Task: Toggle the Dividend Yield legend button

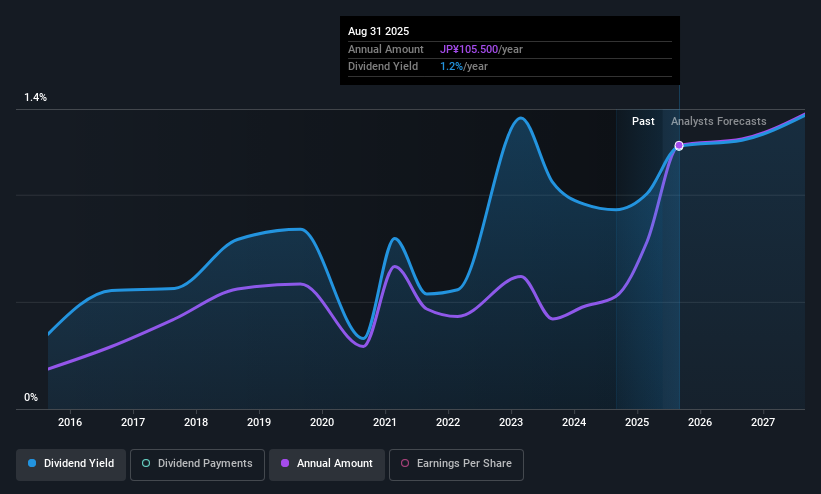Action: (71, 465)
